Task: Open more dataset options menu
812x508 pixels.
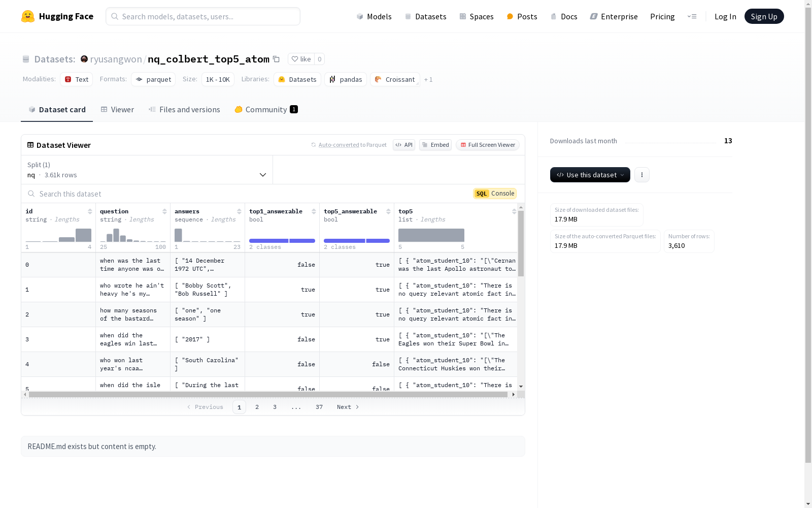Action: (x=642, y=175)
